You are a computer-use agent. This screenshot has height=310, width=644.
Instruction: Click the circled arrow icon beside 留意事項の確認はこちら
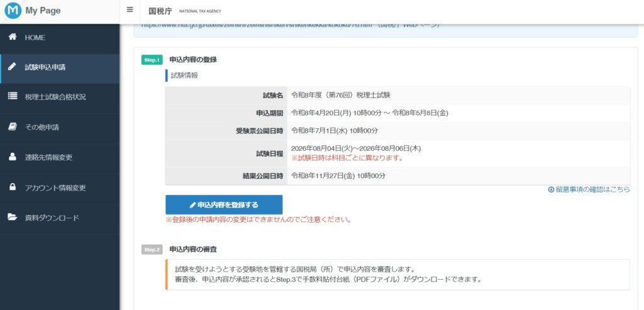pos(551,189)
